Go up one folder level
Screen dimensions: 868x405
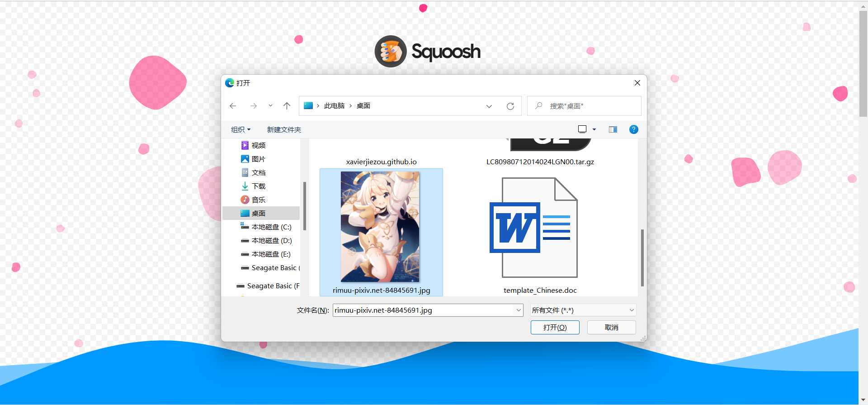point(287,106)
